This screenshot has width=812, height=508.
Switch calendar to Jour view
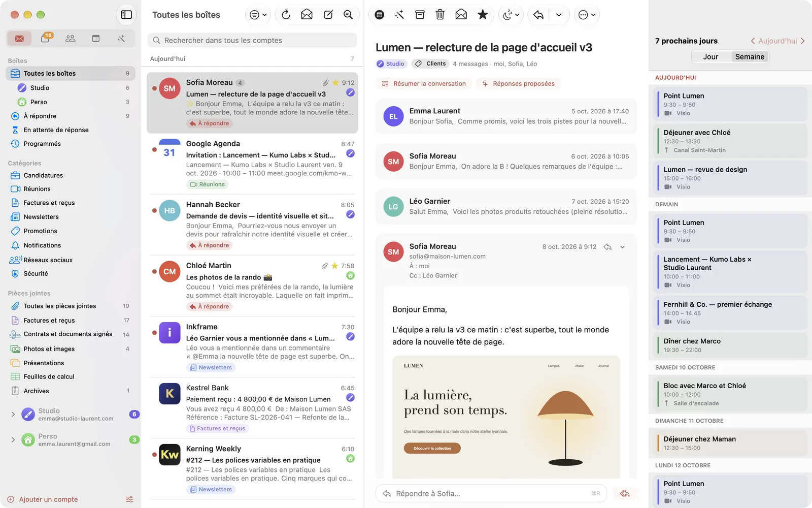coord(710,57)
